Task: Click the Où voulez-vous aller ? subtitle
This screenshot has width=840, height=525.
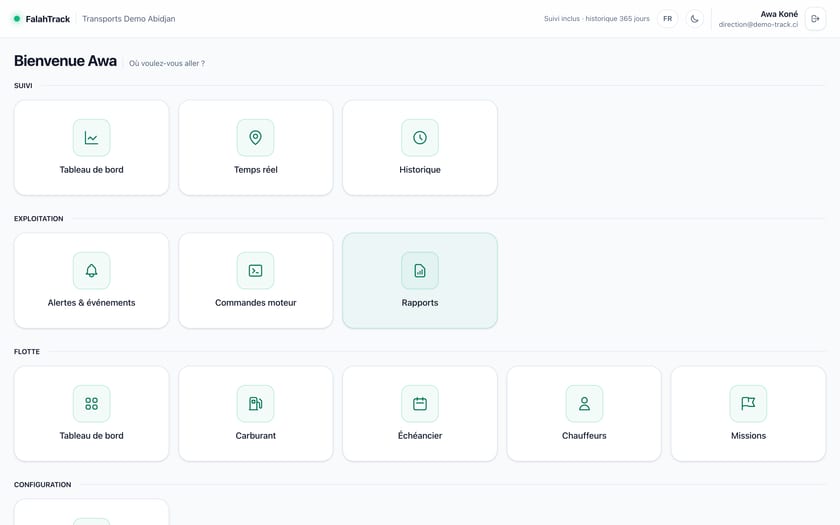Action: click(x=167, y=63)
